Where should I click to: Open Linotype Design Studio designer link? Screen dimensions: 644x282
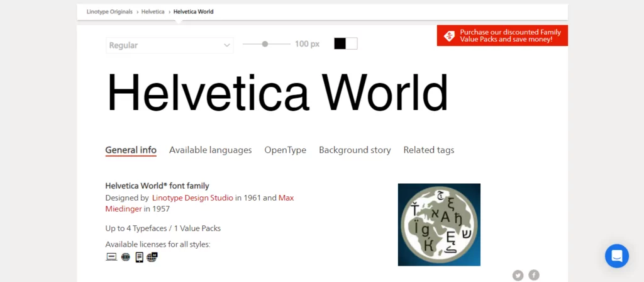(x=192, y=198)
